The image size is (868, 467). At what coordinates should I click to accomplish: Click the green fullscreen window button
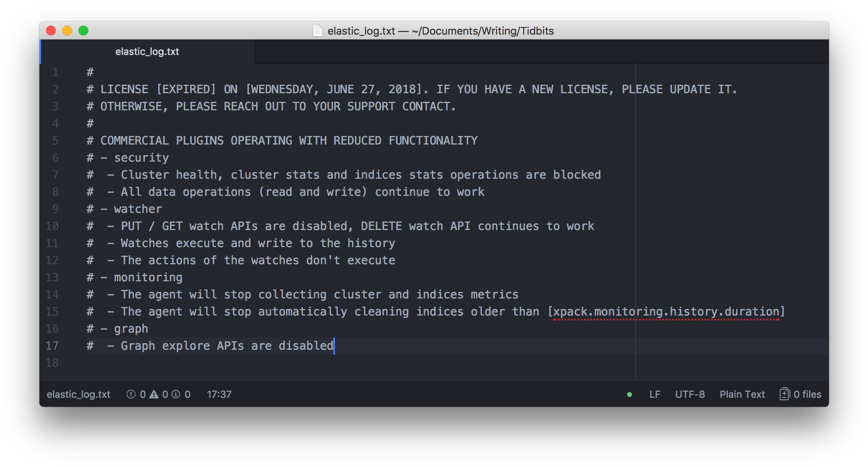[x=83, y=31]
